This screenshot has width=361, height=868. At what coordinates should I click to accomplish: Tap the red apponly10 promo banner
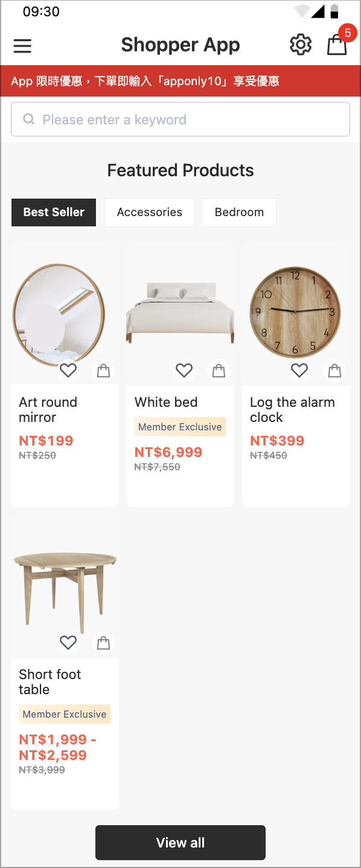180,81
